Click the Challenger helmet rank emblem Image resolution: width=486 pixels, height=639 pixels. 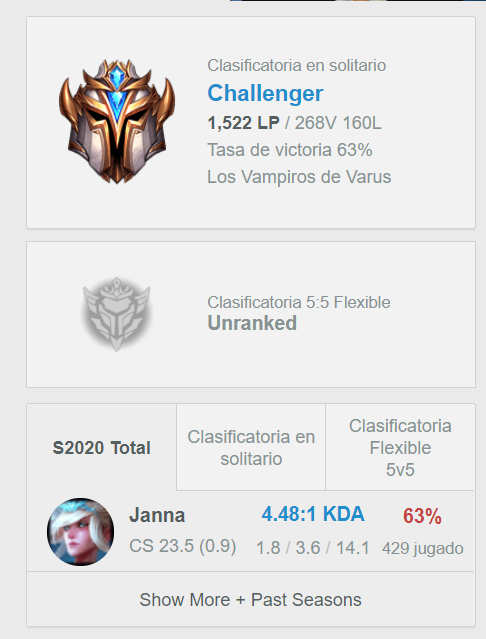tap(117, 121)
